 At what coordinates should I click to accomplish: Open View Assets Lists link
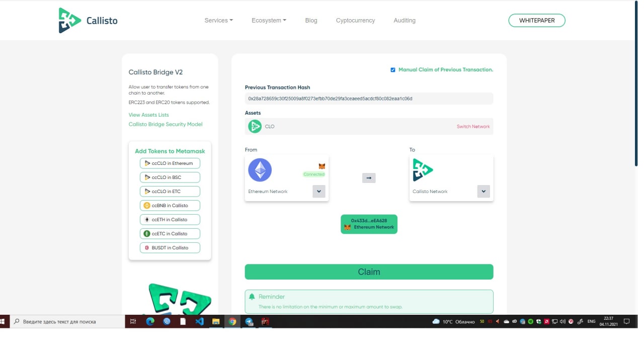coord(148,115)
